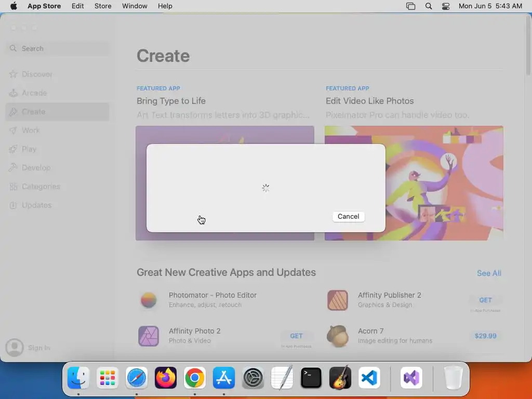532x399 pixels.
Task: Get Affinity Publisher 2
Action: (x=486, y=300)
